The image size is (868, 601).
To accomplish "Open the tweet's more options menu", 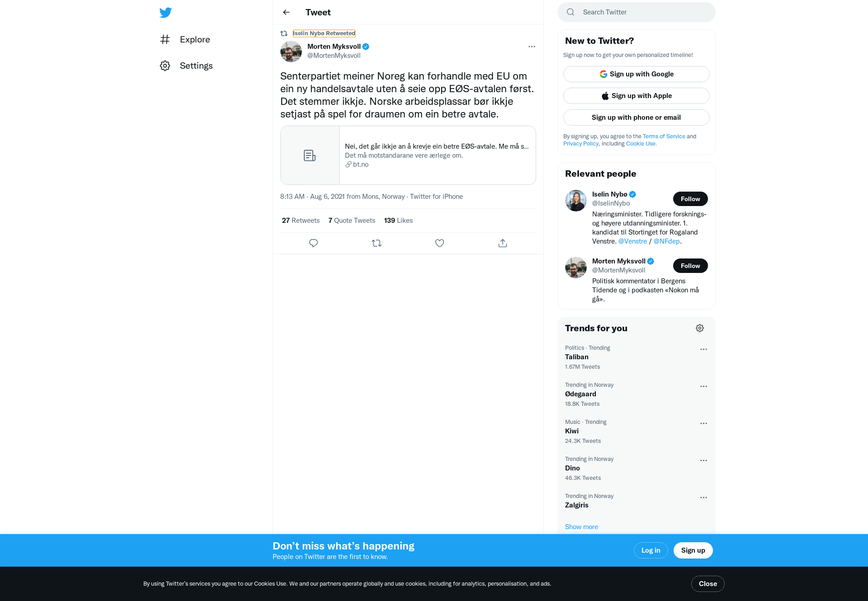I will (532, 47).
